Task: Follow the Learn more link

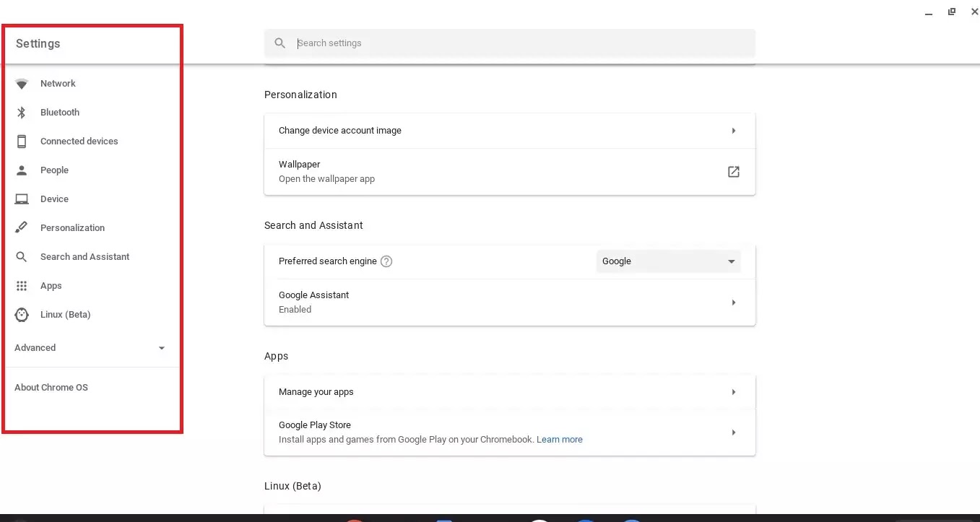Action: 560,440
